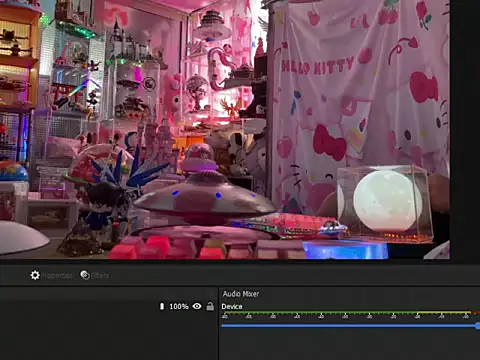The width and height of the screenshot is (480, 360).
Task: Open the source Properties dialog
Action: (52, 275)
